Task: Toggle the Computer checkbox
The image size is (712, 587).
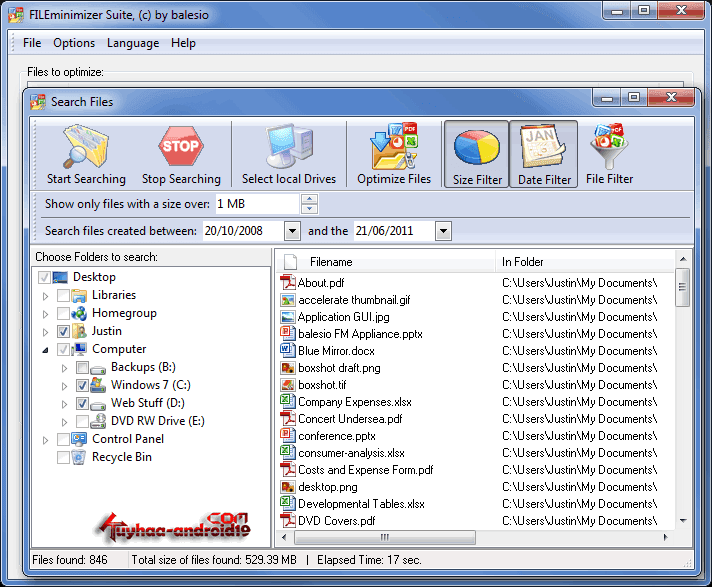Action: [63, 349]
